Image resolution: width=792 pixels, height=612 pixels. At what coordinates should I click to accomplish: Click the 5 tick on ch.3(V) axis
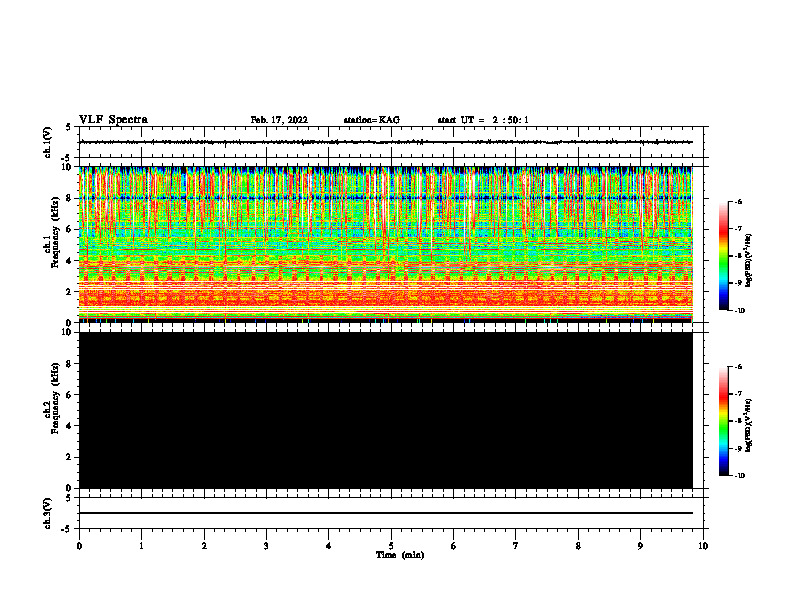(68, 498)
